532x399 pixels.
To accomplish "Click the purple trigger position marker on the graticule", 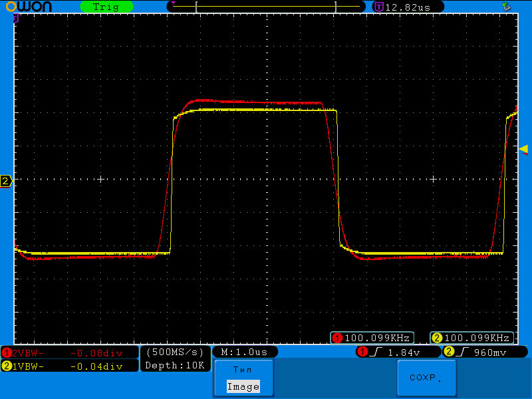I will point(15,19).
